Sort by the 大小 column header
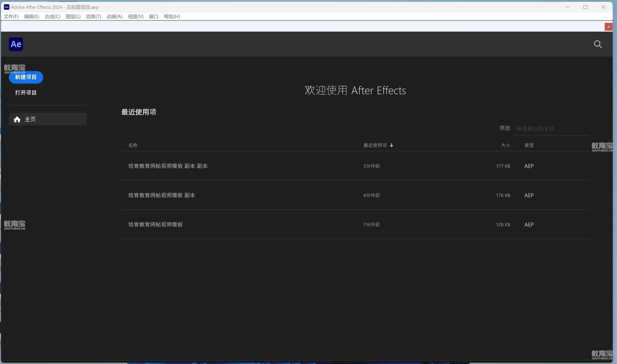 tap(505, 145)
